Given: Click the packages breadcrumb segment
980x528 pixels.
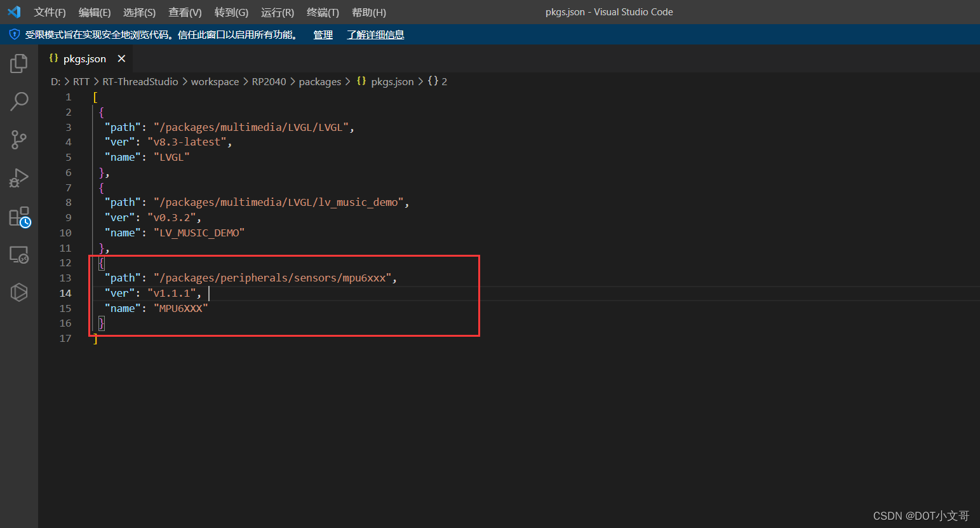Looking at the screenshot, I should tap(320, 81).
